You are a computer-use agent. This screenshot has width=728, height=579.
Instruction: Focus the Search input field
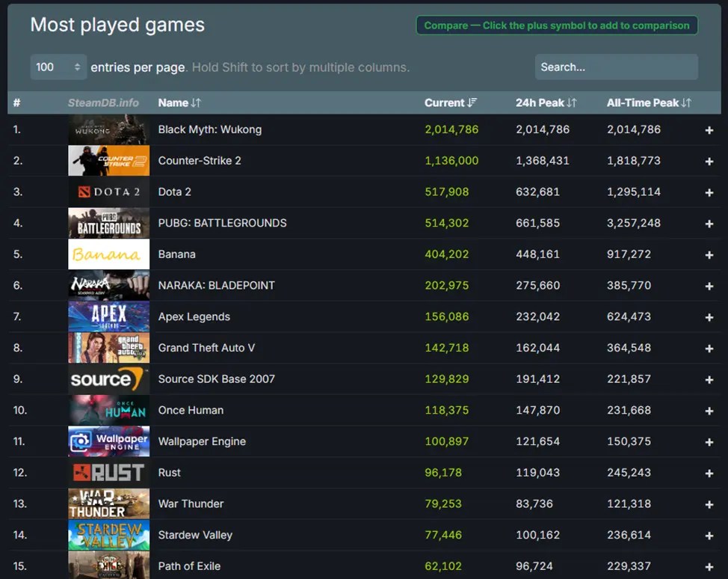616,67
